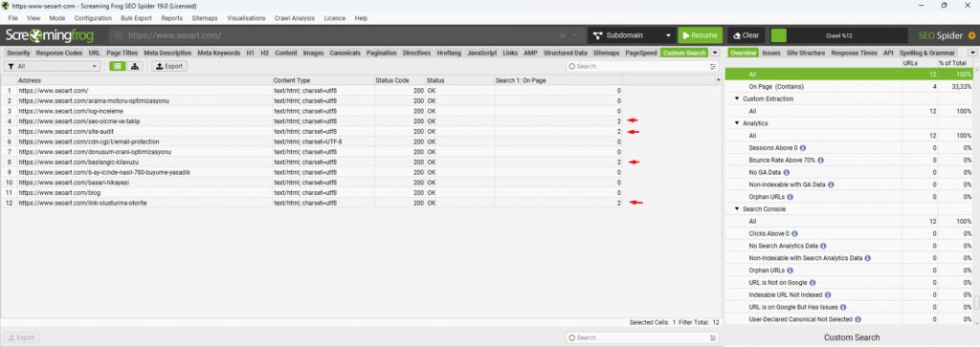Click the disabled Export button in the bottom panel
The image size is (980, 347).
(x=21, y=337)
